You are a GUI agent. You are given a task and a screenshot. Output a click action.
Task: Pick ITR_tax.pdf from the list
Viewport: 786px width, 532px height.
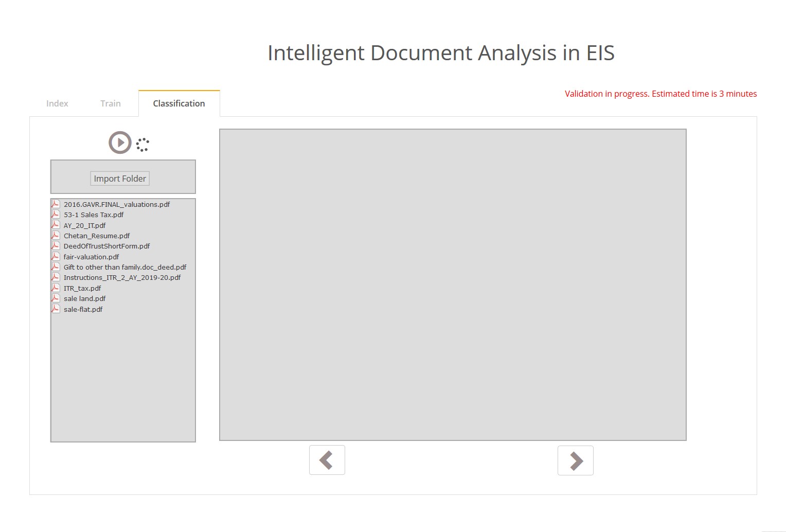[82, 288]
